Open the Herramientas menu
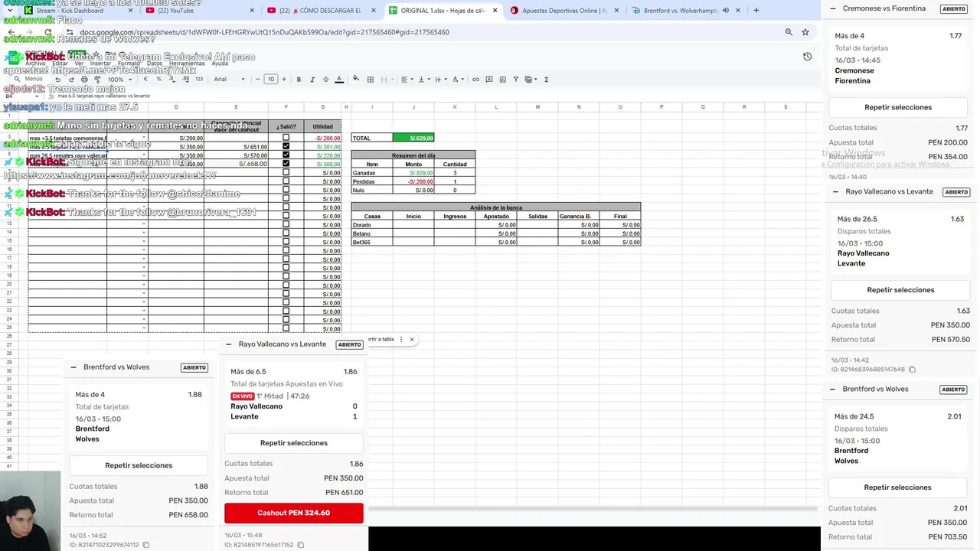 coord(187,64)
